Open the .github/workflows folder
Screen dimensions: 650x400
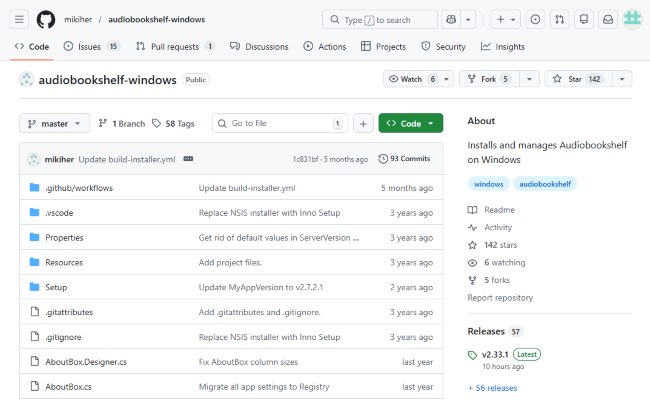[x=79, y=188]
